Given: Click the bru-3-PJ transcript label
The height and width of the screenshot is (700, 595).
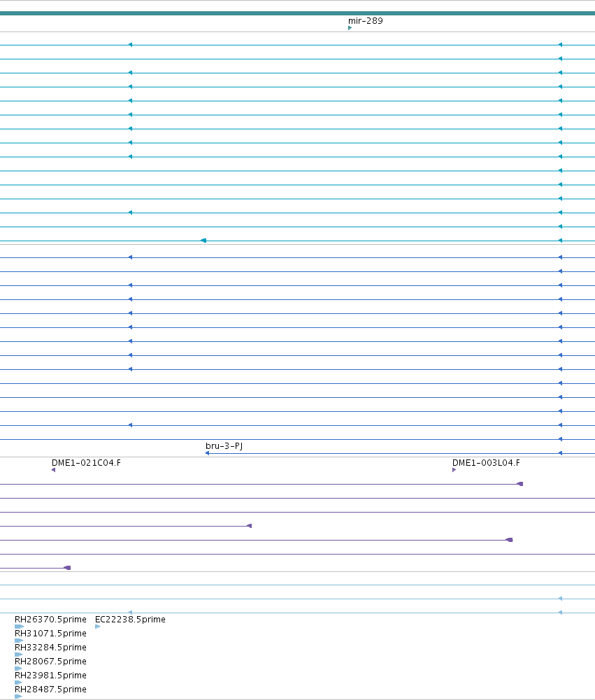Looking at the screenshot, I should [x=224, y=445].
